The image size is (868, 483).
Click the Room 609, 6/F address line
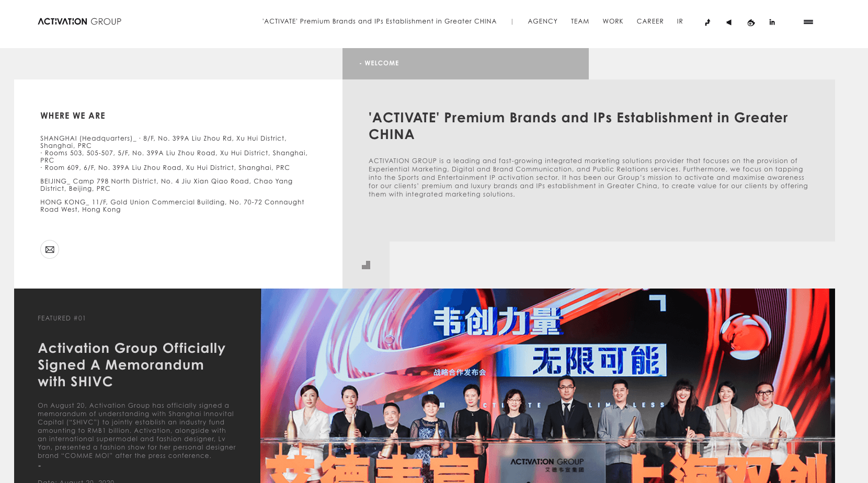click(x=165, y=168)
